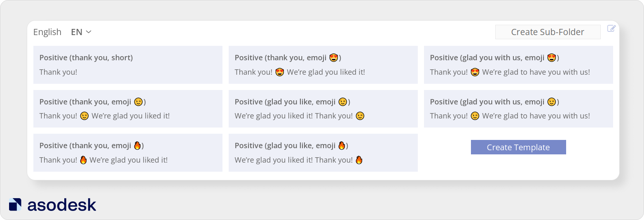This screenshot has height=220, width=644.
Task: Click fire emoji in 'thank you' template title
Action: [x=137, y=145]
